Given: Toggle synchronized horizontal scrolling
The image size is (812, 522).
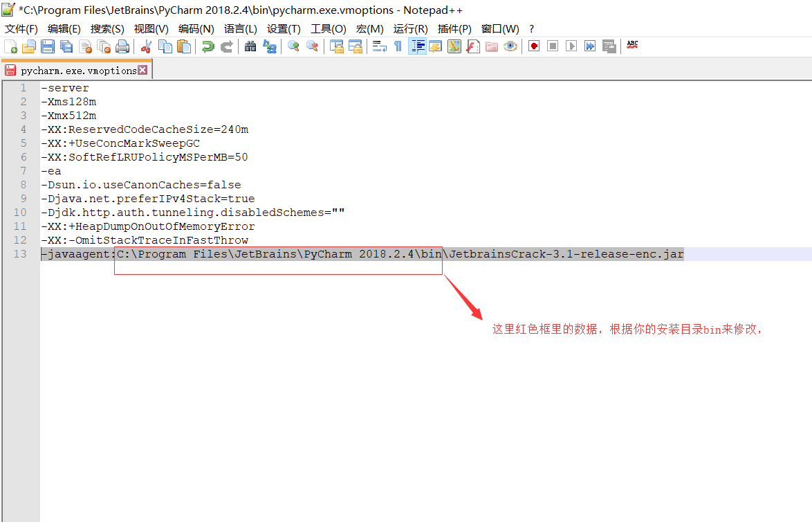Looking at the screenshot, I should (x=356, y=46).
